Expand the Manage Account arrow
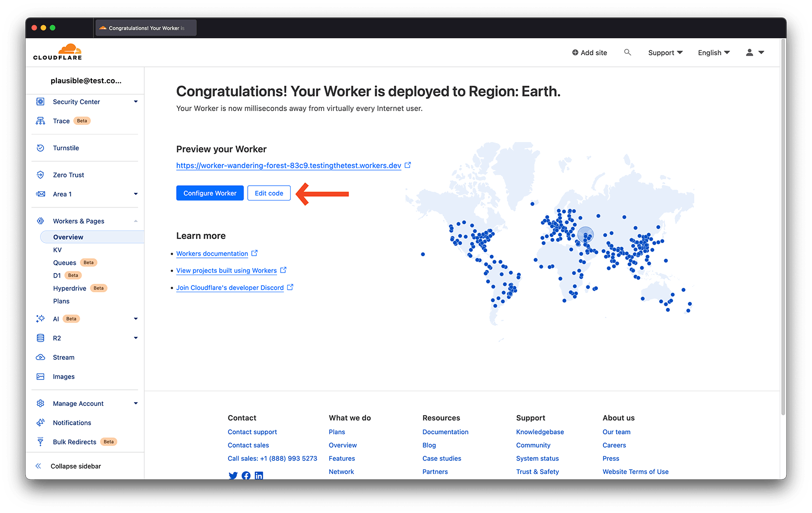 (x=136, y=403)
